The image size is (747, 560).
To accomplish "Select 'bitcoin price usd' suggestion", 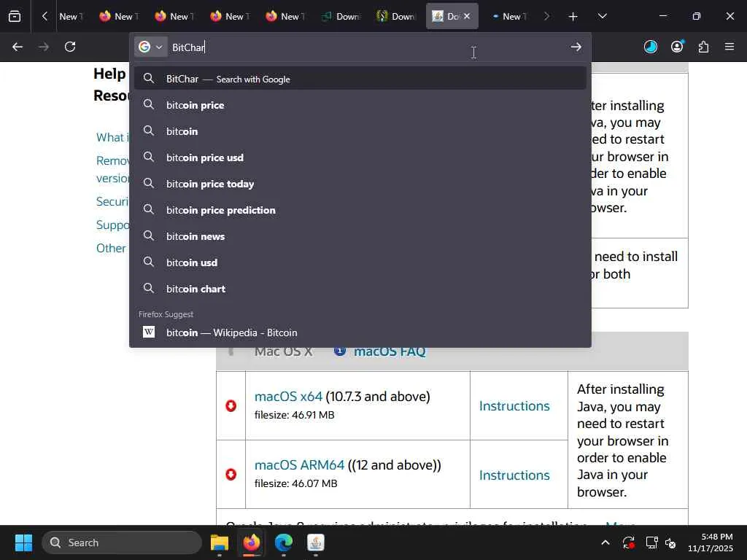I will tap(360, 157).
